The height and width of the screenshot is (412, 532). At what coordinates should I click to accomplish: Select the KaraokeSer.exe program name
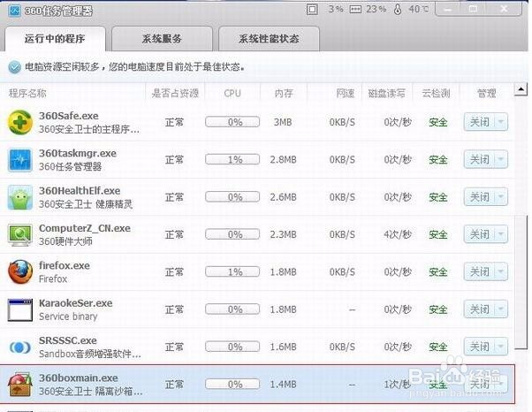[76, 303]
